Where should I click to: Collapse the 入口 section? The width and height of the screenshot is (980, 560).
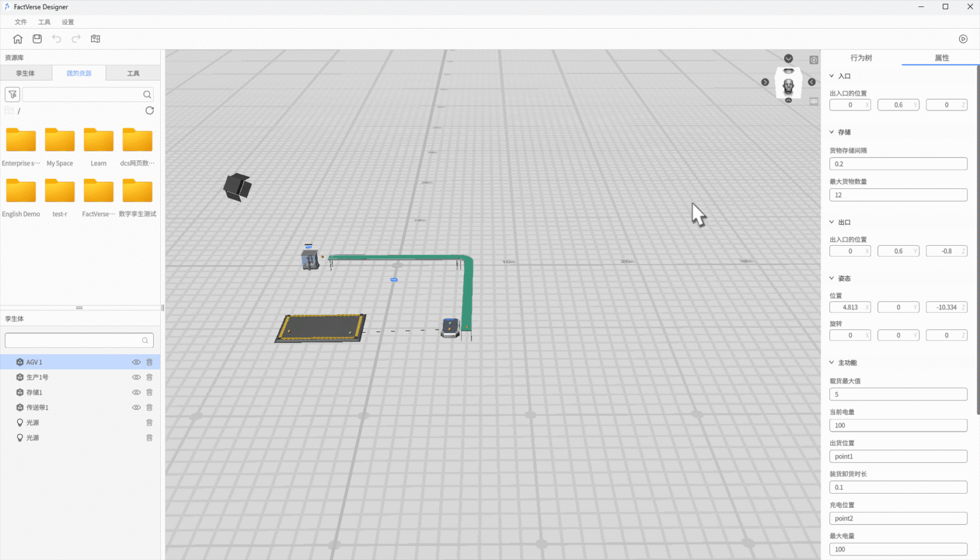(x=832, y=76)
